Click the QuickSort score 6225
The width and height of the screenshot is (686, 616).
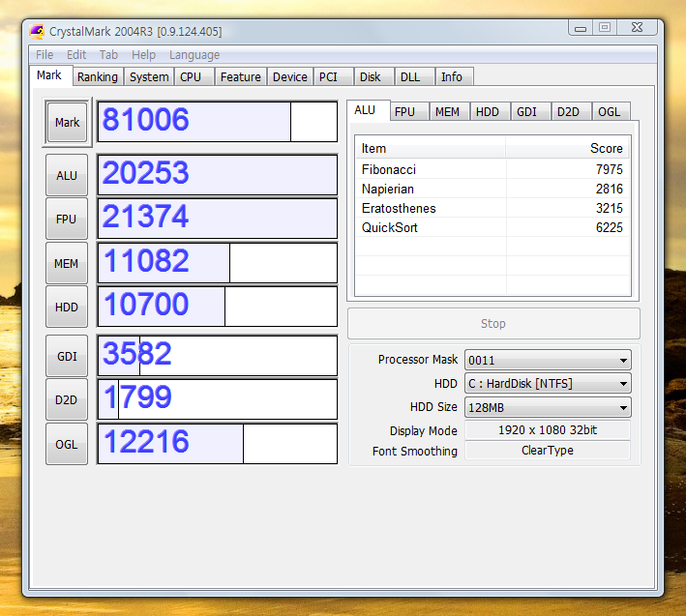point(609,227)
